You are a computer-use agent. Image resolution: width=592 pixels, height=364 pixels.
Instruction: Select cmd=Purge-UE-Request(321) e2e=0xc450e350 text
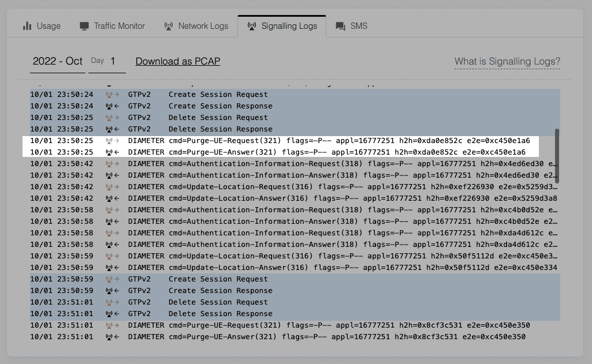pyautogui.click(x=349, y=325)
